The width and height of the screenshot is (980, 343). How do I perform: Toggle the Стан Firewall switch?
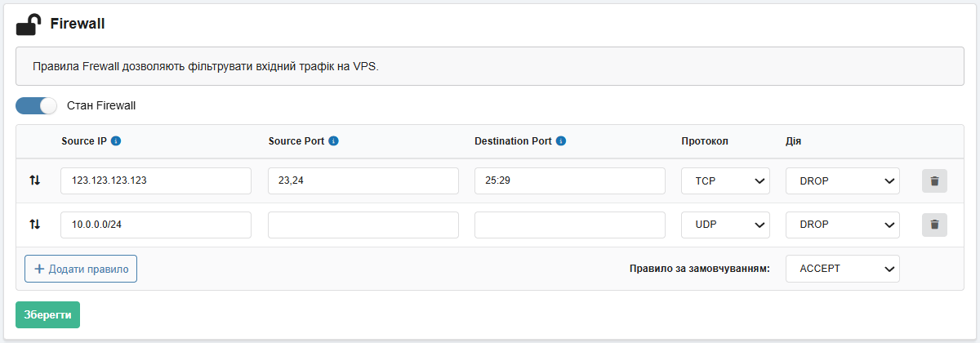(x=37, y=105)
